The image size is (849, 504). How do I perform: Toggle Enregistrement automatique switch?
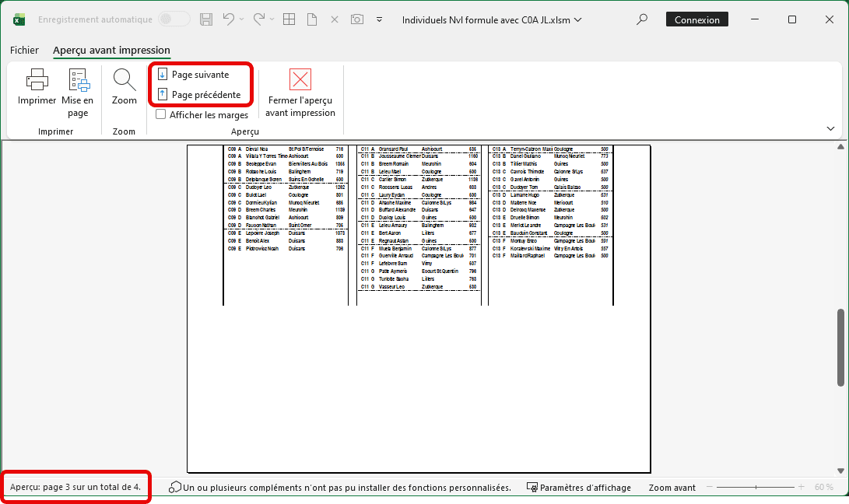(174, 19)
